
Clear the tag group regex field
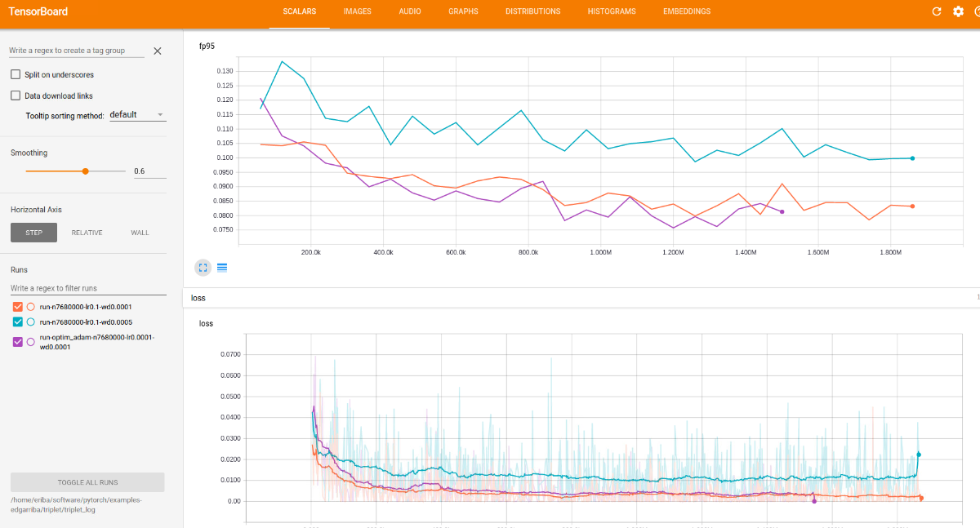point(158,51)
